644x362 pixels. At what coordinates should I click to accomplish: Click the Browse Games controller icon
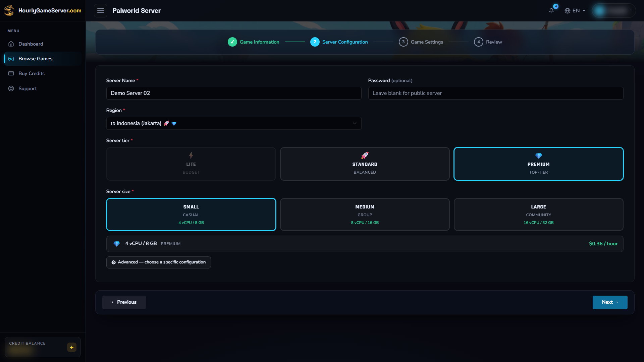(11, 59)
